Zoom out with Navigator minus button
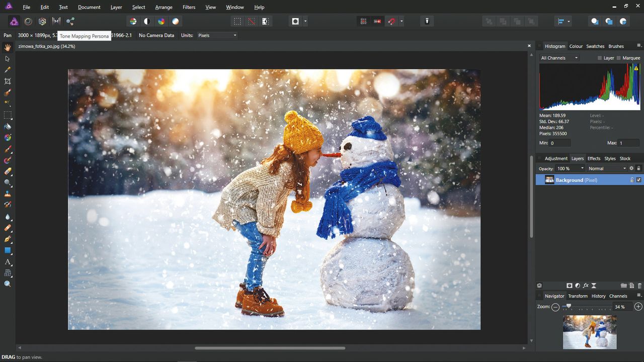This screenshot has width=644, height=362. click(x=555, y=307)
